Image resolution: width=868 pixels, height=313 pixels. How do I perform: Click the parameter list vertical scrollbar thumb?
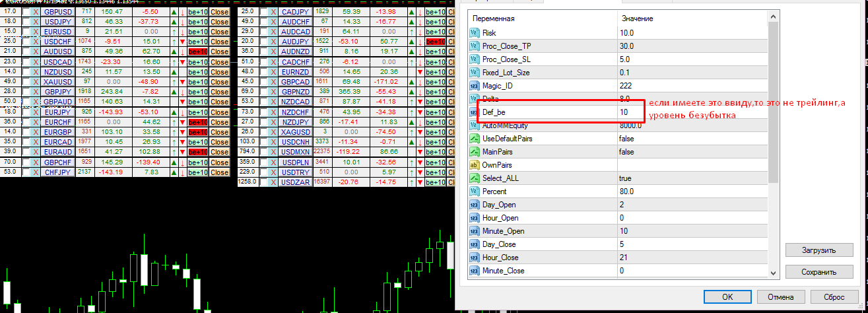773,104
